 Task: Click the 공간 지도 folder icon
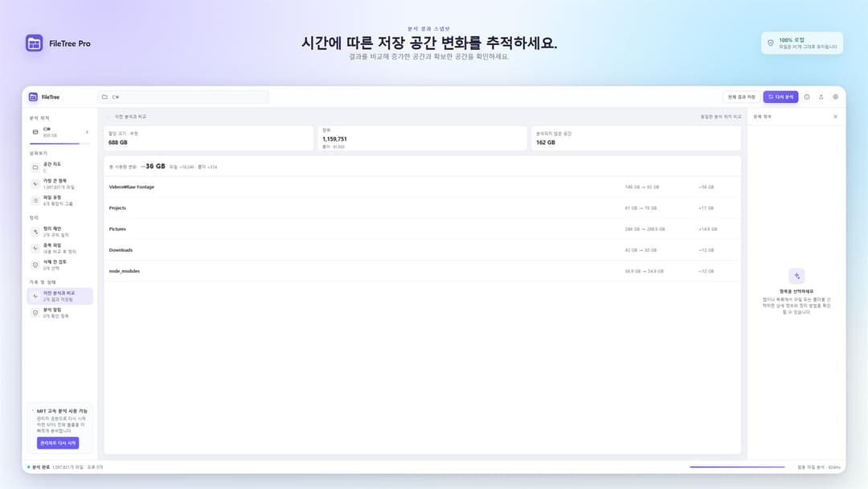click(35, 167)
